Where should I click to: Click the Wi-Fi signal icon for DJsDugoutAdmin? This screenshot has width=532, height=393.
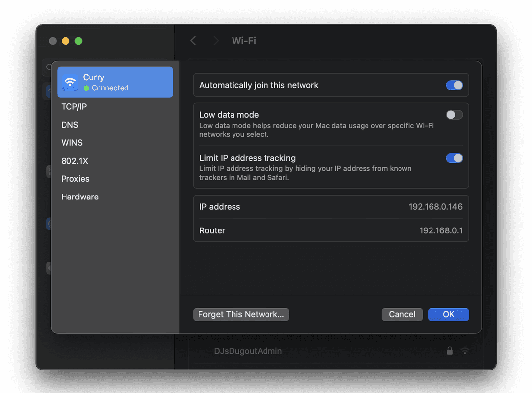pyautogui.click(x=465, y=351)
